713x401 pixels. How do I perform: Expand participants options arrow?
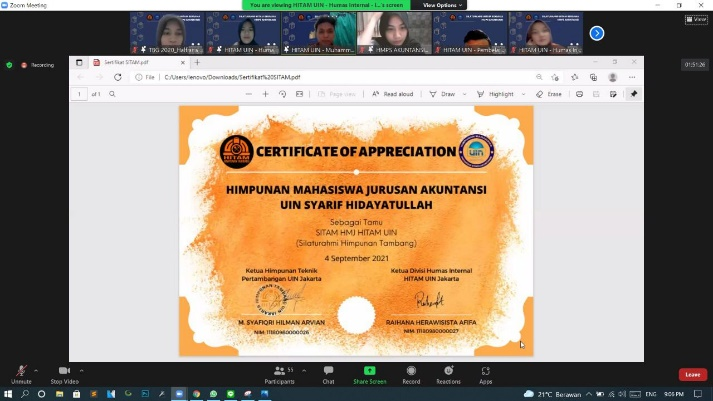tap(304, 371)
